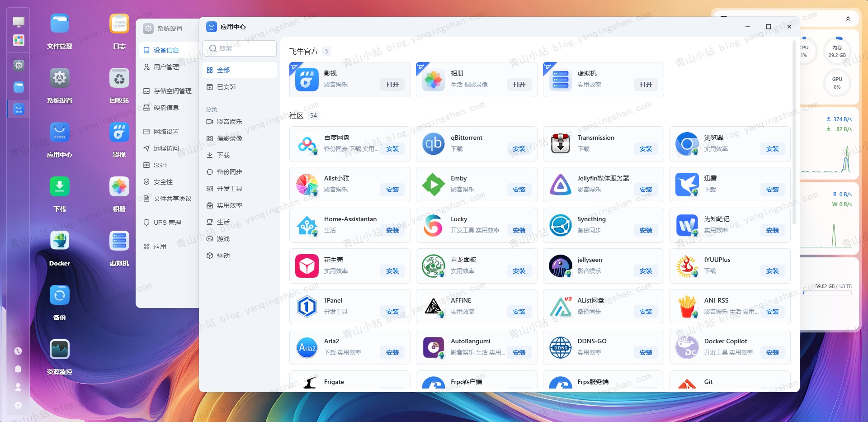This screenshot has width=868, height=422.
Task: Filter by 驱动 category
Action: (240, 256)
